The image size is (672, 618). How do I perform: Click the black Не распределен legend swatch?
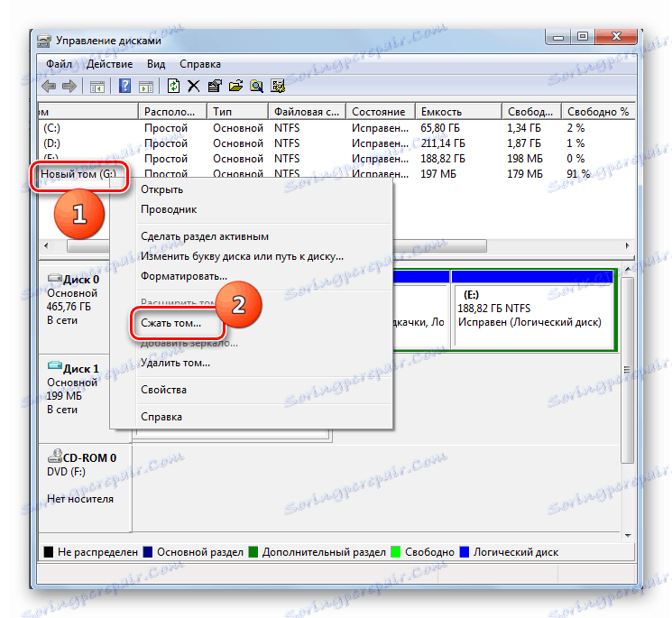click(x=49, y=552)
